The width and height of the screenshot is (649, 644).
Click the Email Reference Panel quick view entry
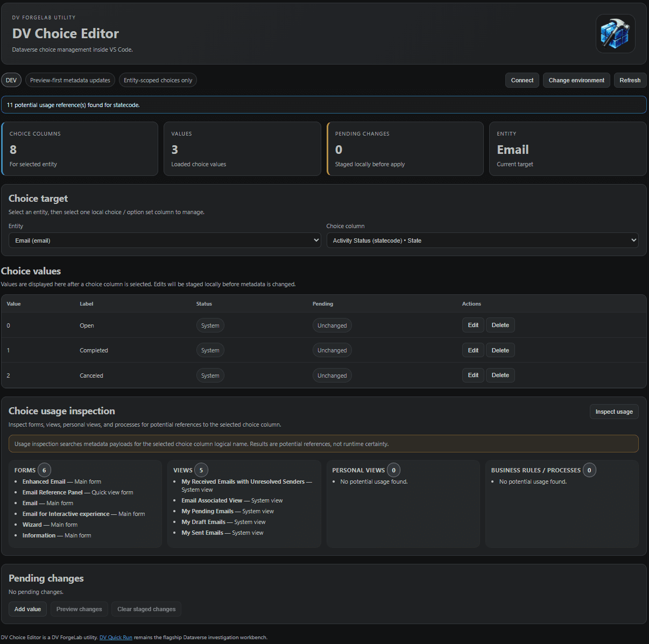point(77,492)
